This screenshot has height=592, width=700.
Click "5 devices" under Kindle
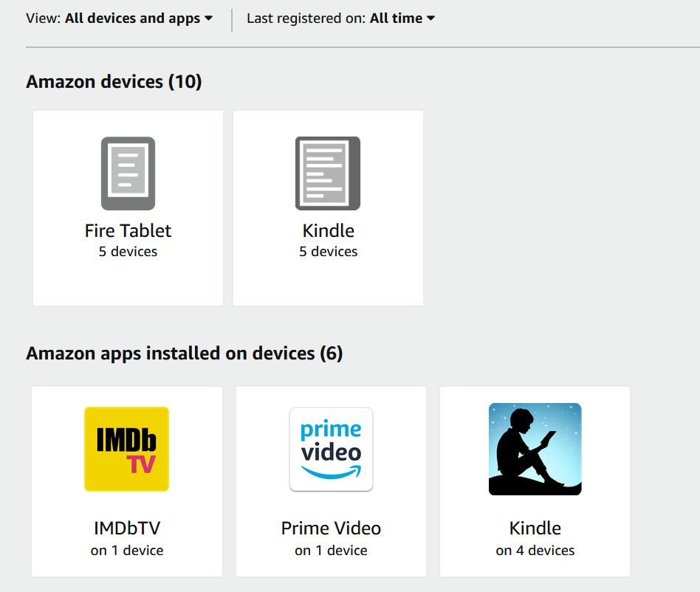point(328,252)
